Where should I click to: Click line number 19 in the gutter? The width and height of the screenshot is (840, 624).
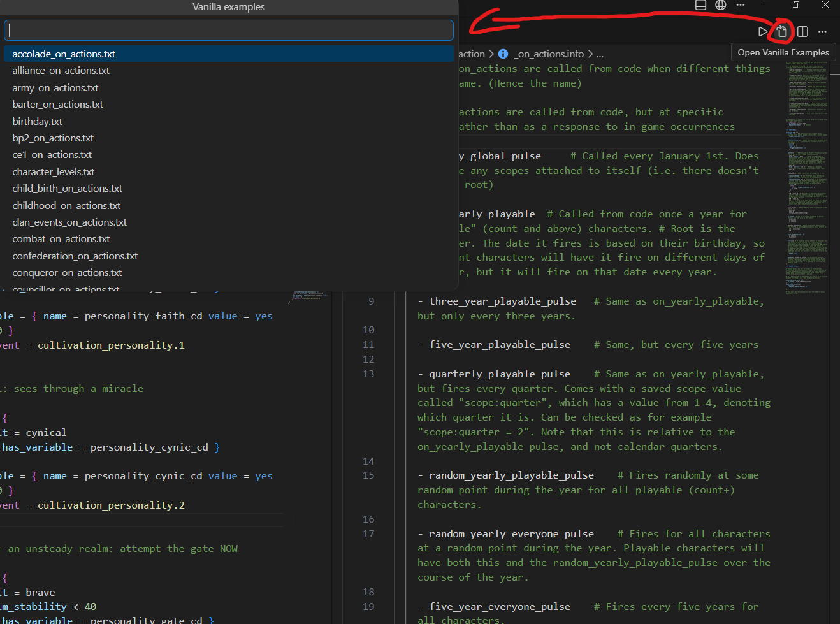(x=368, y=607)
